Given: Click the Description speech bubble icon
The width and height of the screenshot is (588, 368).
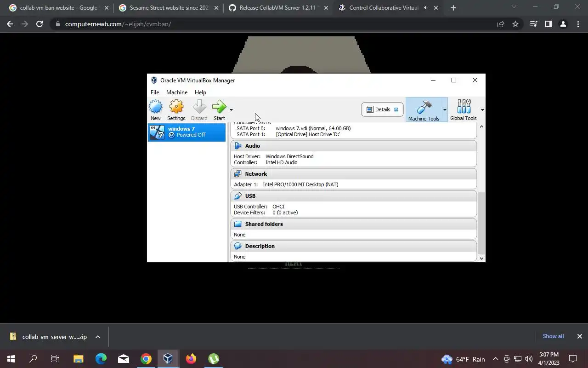Looking at the screenshot, I should [237, 246].
